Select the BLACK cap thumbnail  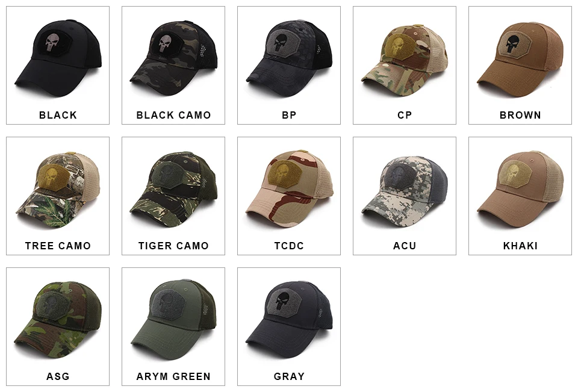58,65
